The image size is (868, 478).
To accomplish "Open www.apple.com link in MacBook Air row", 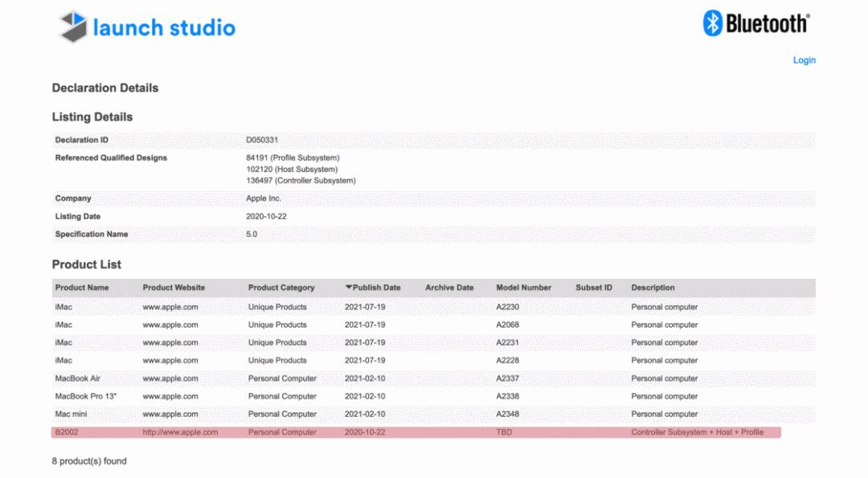I will 170,378.
